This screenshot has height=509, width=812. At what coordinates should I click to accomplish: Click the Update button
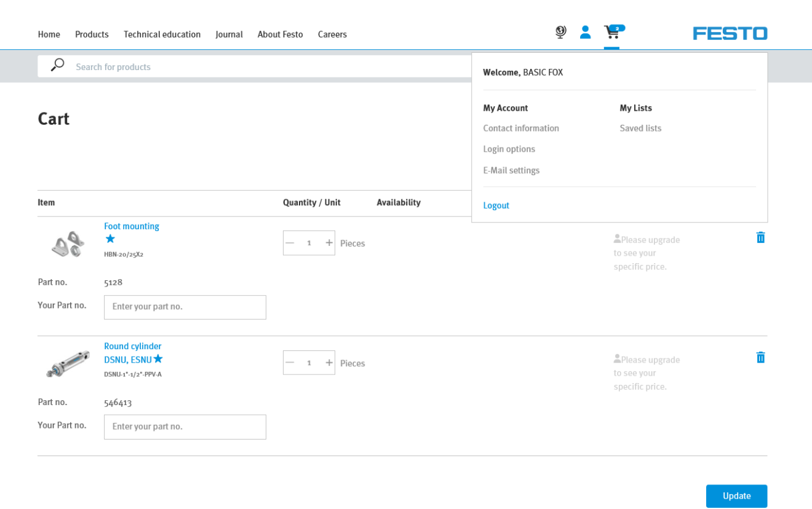pos(736,496)
